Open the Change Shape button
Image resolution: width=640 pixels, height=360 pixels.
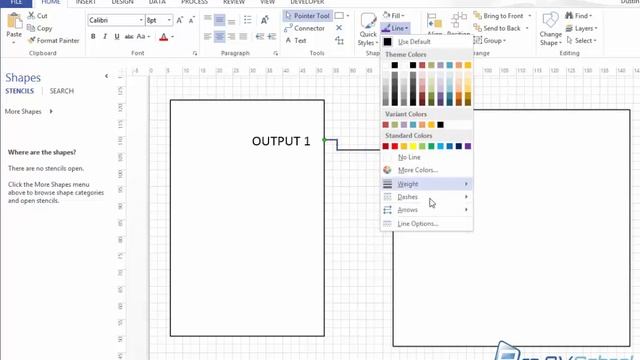click(550, 29)
